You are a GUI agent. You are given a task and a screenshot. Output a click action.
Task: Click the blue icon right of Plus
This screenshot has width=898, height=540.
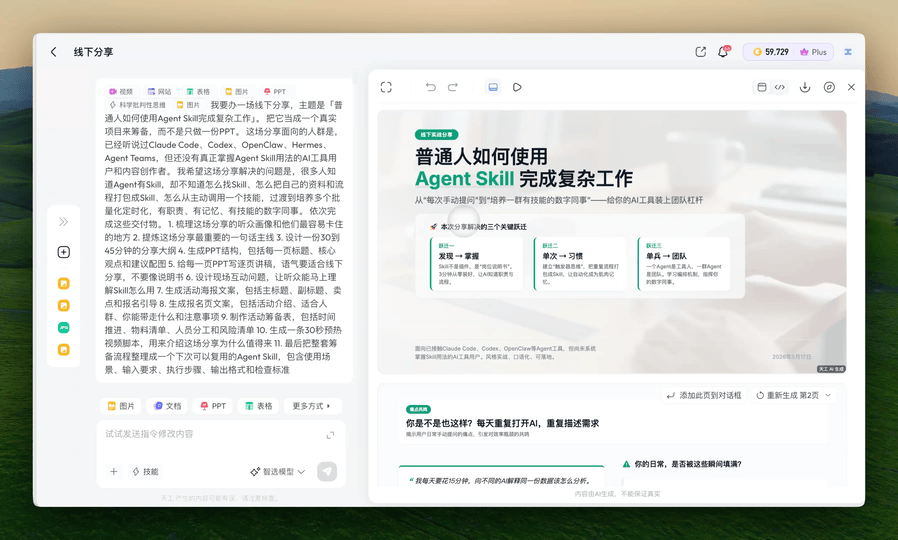click(848, 52)
